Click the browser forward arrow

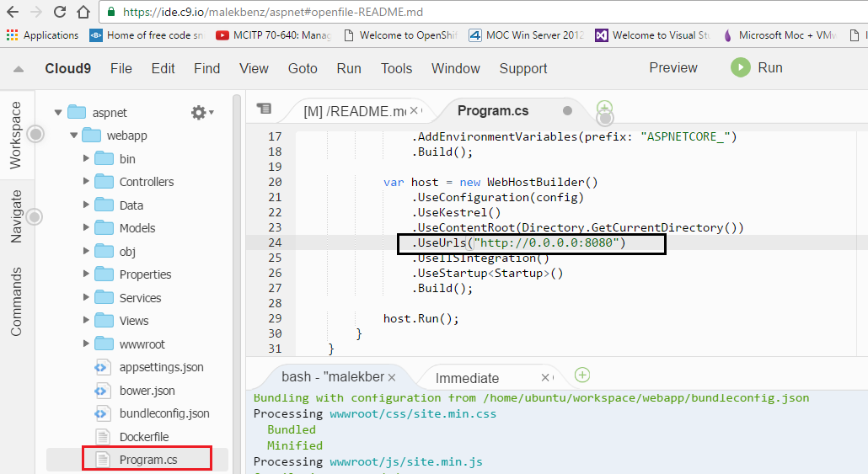(36, 12)
